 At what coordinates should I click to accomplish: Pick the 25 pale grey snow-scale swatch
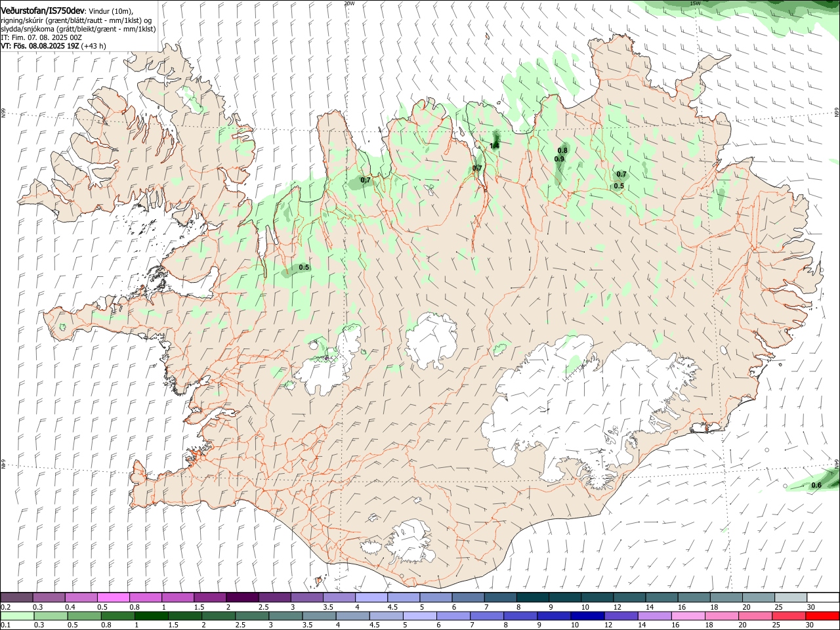pos(790,597)
